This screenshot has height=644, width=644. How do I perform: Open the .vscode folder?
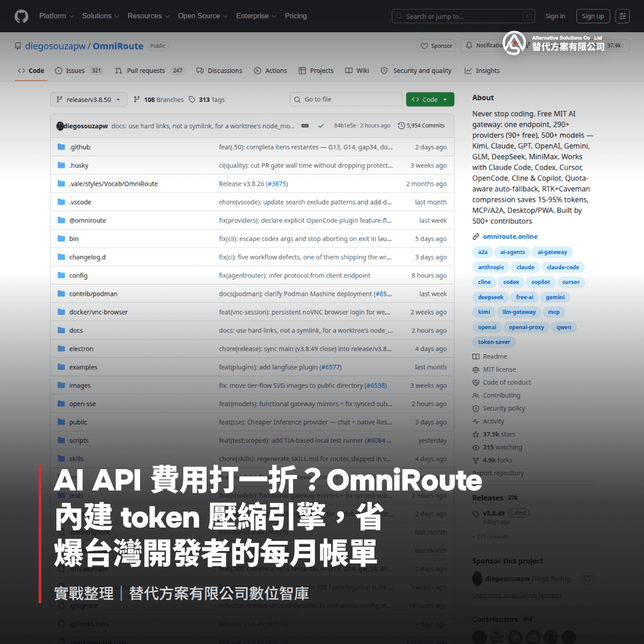coord(80,202)
